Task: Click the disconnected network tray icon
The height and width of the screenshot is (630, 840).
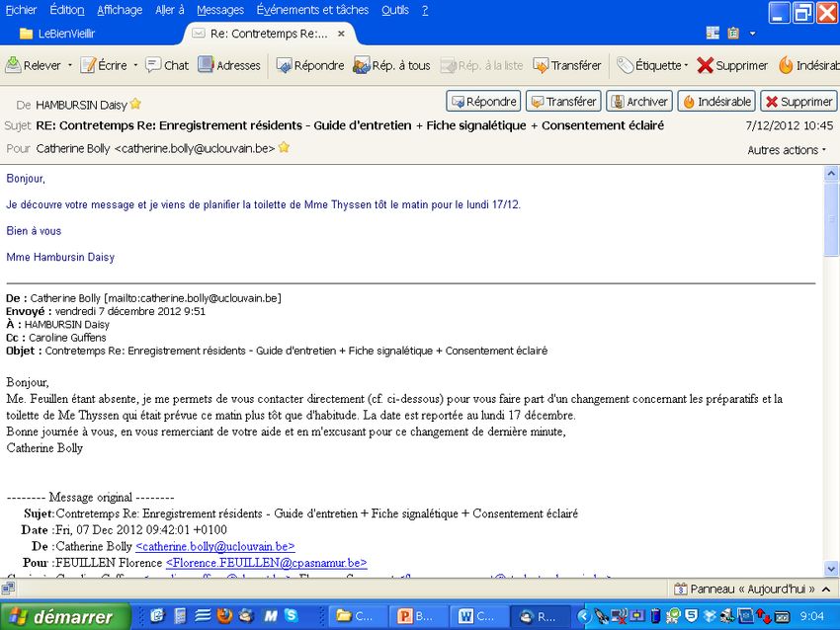Action: [620, 616]
